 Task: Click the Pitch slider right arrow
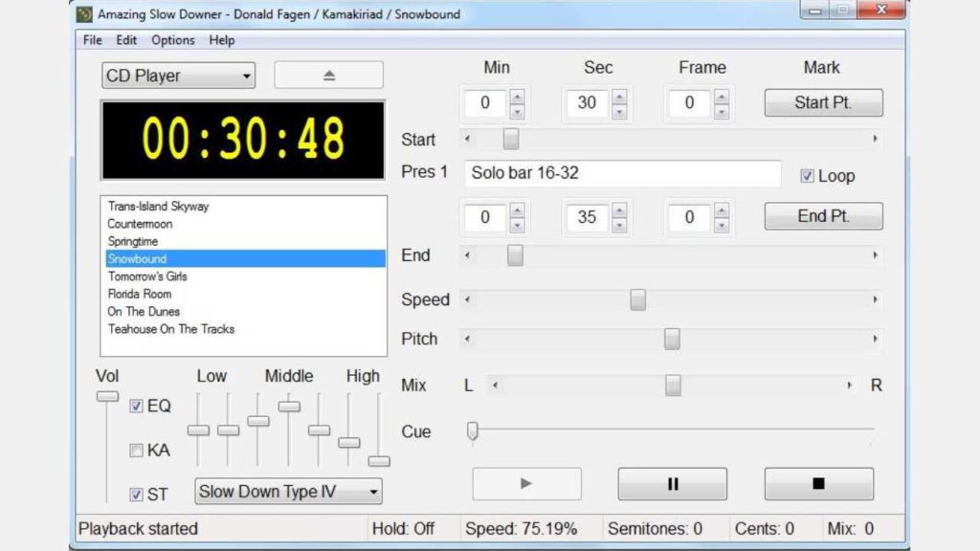pyautogui.click(x=875, y=339)
